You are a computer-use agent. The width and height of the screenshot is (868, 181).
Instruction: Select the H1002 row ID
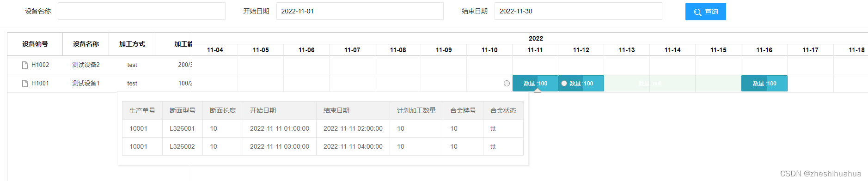coord(40,65)
